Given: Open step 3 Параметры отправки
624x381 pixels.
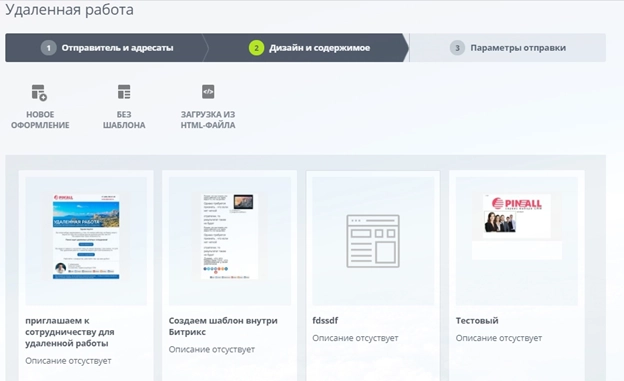Looking at the screenshot, I should click(x=508, y=48).
